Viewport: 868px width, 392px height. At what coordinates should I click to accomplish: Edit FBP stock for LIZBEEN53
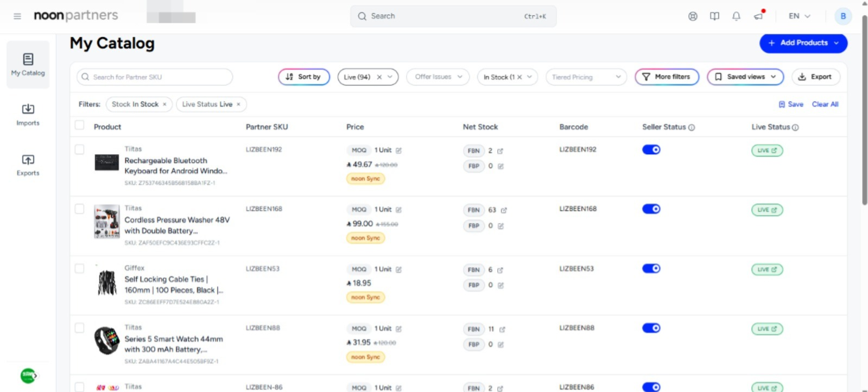[x=500, y=285]
